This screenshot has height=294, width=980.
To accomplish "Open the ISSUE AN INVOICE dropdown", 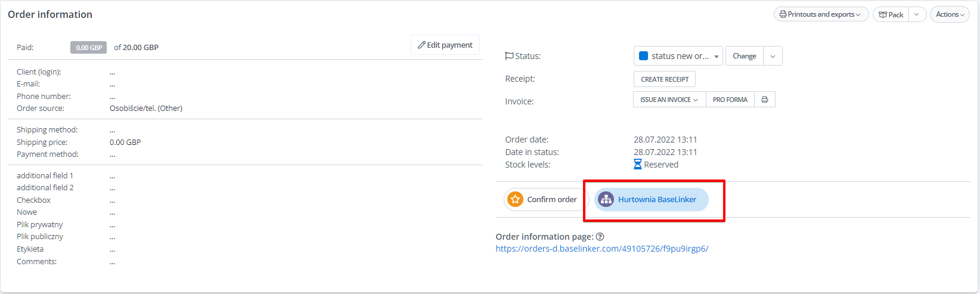I will (669, 100).
